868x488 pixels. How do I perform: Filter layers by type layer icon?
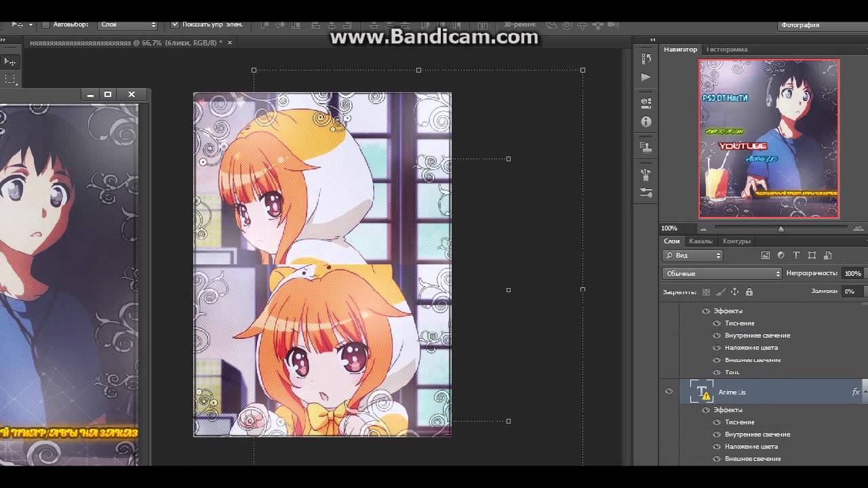[x=796, y=256]
